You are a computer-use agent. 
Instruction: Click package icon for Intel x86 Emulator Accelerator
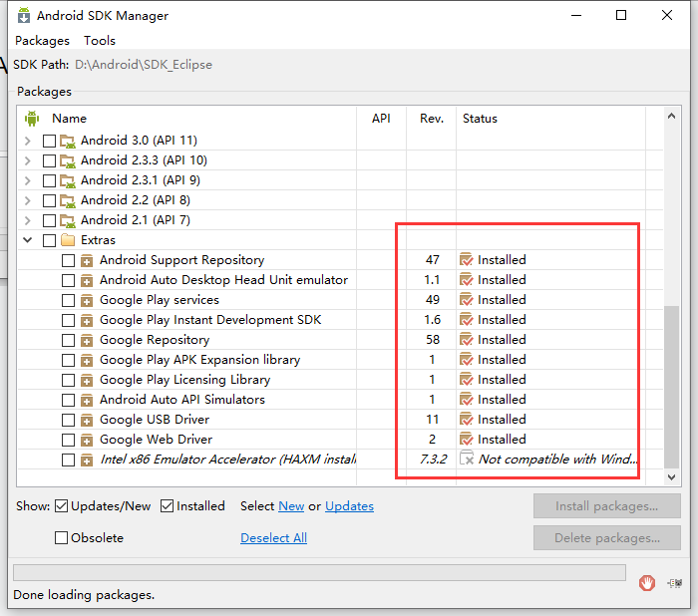coord(87,460)
